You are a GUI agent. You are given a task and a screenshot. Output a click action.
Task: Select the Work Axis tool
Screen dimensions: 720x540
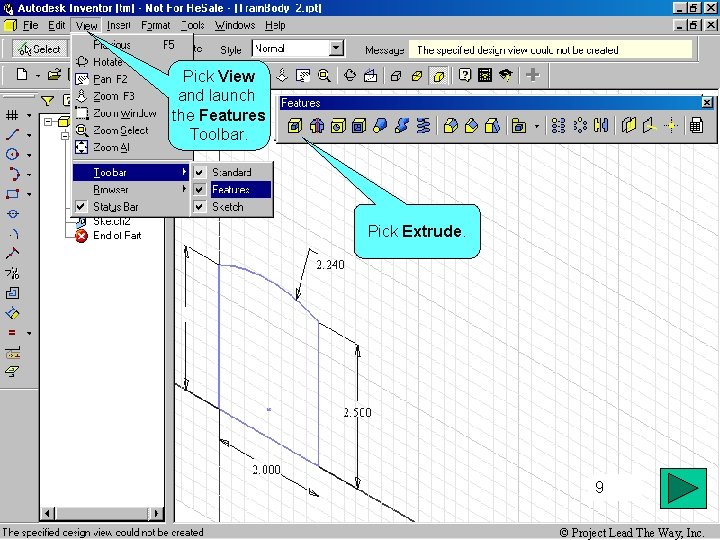[x=650, y=125]
